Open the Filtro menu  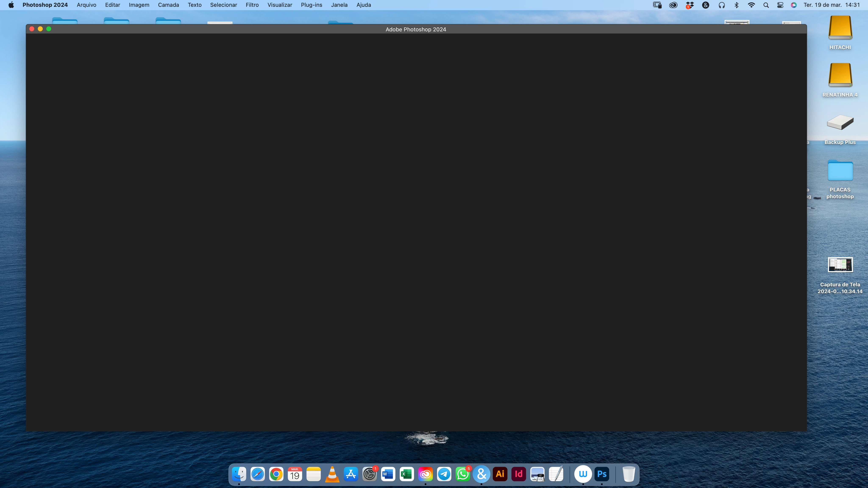[252, 5]
